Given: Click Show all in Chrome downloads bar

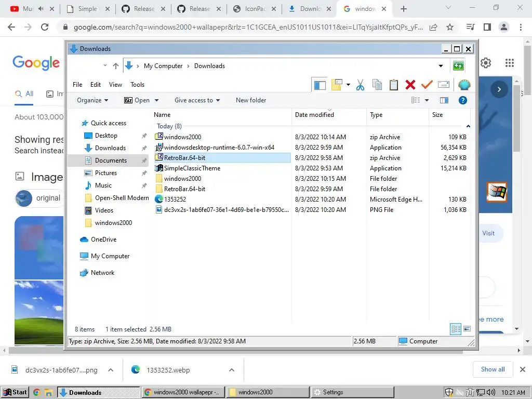Looking at the screenshot, I should click(x=493, y=369).
